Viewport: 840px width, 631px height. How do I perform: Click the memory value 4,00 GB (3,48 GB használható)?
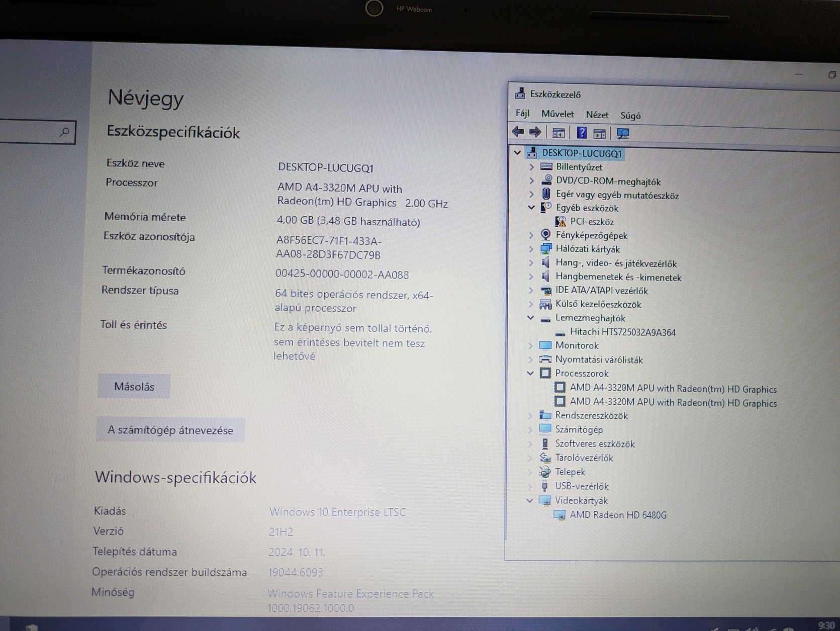pos(348,221)
